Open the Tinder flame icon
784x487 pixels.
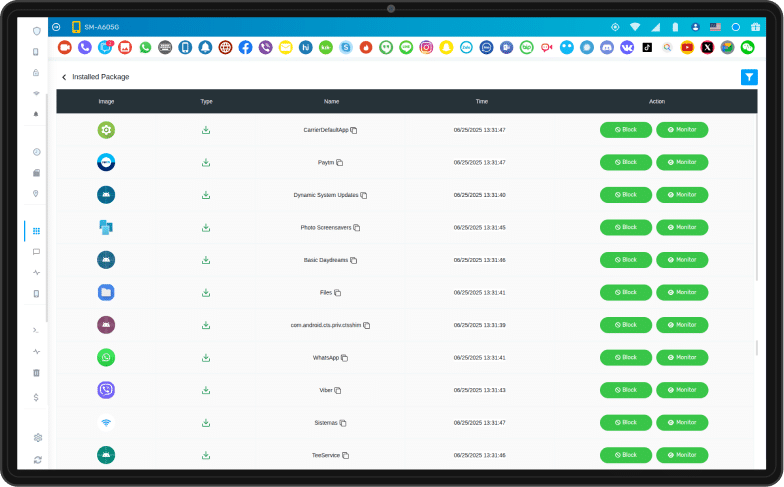[366, 48]
